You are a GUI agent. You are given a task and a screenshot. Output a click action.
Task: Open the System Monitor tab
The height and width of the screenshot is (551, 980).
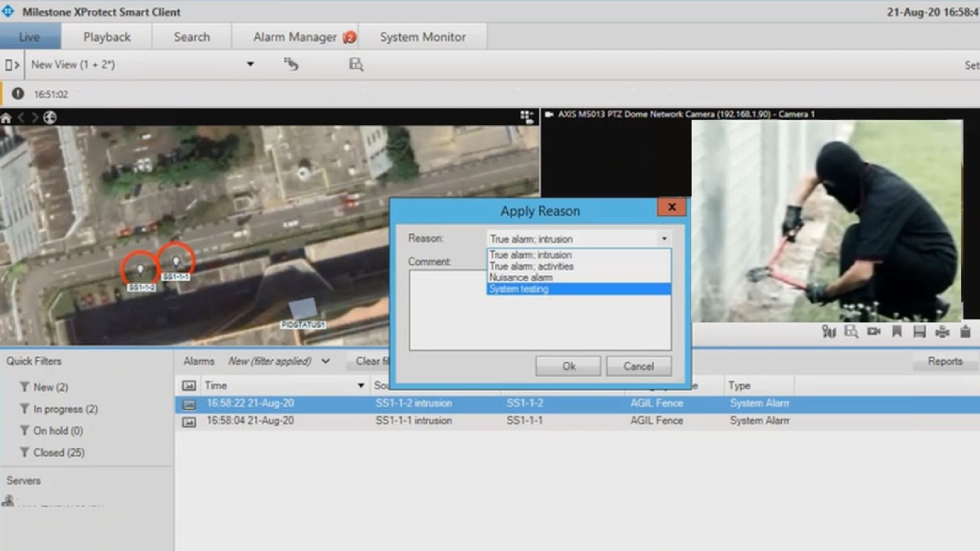[423, 37]
